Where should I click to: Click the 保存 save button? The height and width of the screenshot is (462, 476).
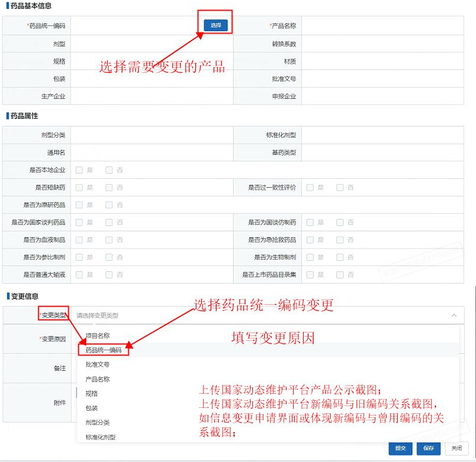click(x=428, y=448)
